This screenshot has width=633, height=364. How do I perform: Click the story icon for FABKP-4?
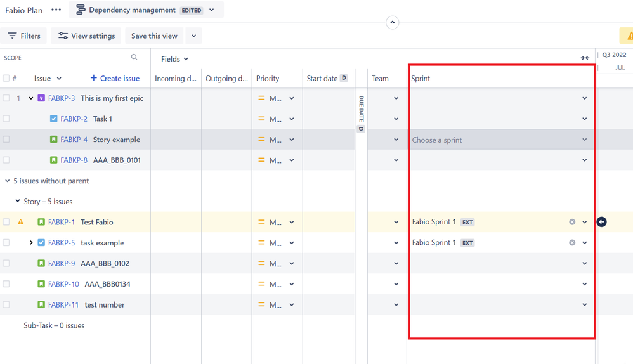click(x=54, y=140)
